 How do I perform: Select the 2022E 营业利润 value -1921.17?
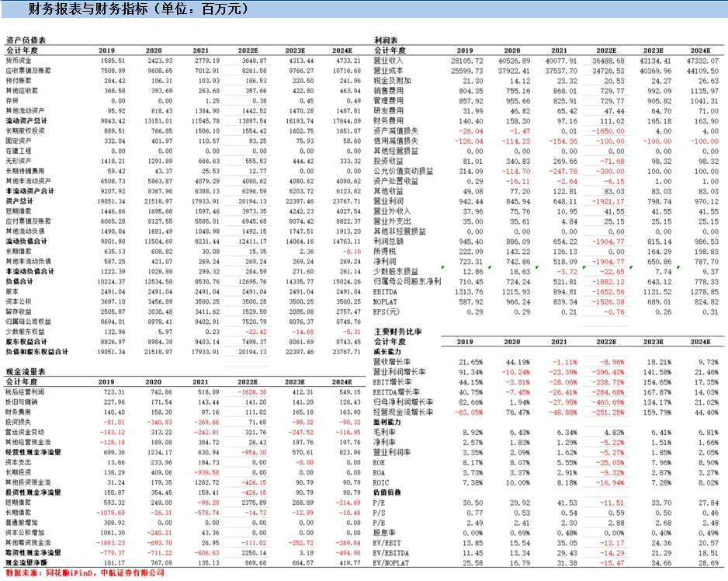point(608,202)
